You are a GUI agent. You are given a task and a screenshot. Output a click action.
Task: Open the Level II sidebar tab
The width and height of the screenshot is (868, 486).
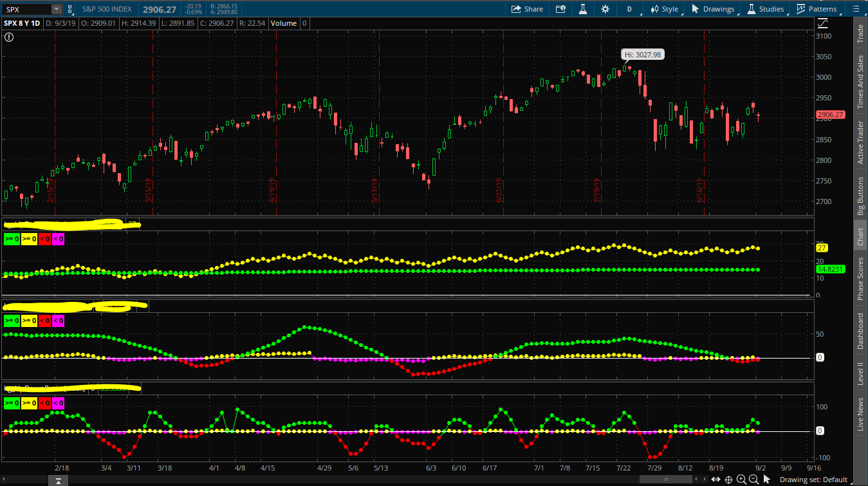tap(860, 373)
